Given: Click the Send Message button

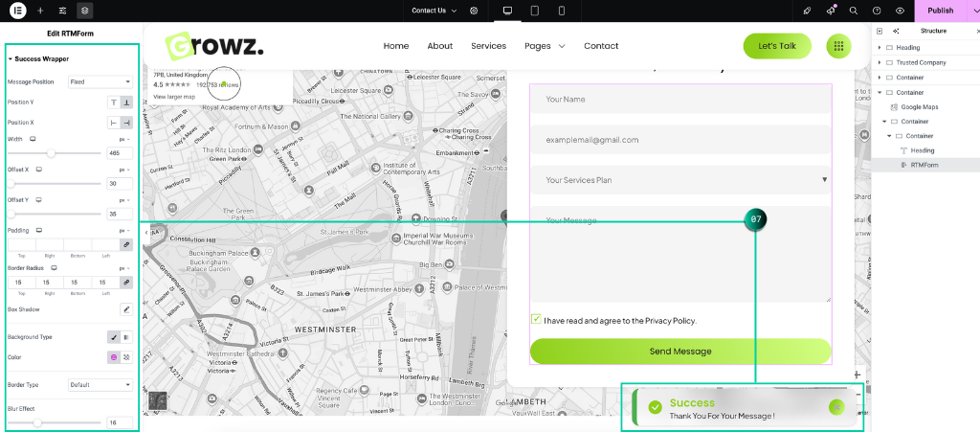Looking at the screenshot, I should 680,352.
